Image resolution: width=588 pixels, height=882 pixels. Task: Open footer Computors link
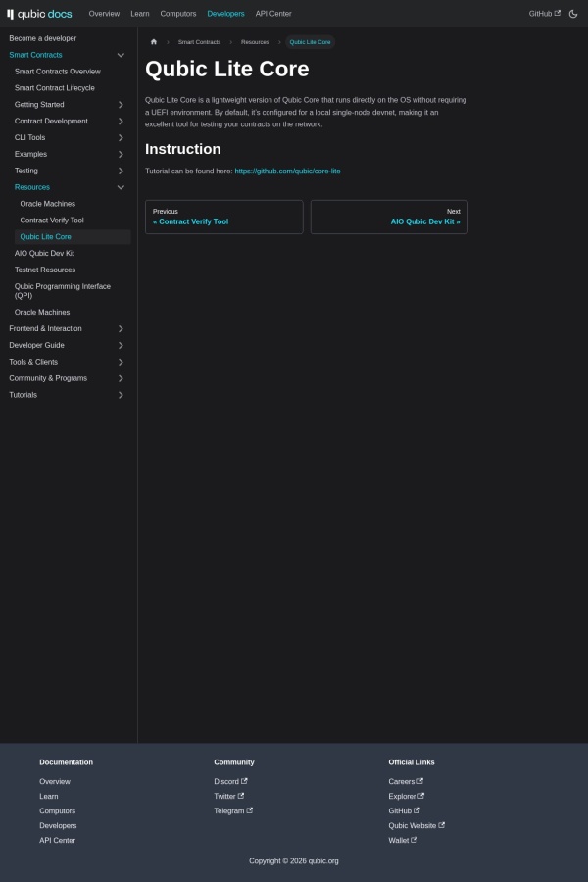coord(58,811)
